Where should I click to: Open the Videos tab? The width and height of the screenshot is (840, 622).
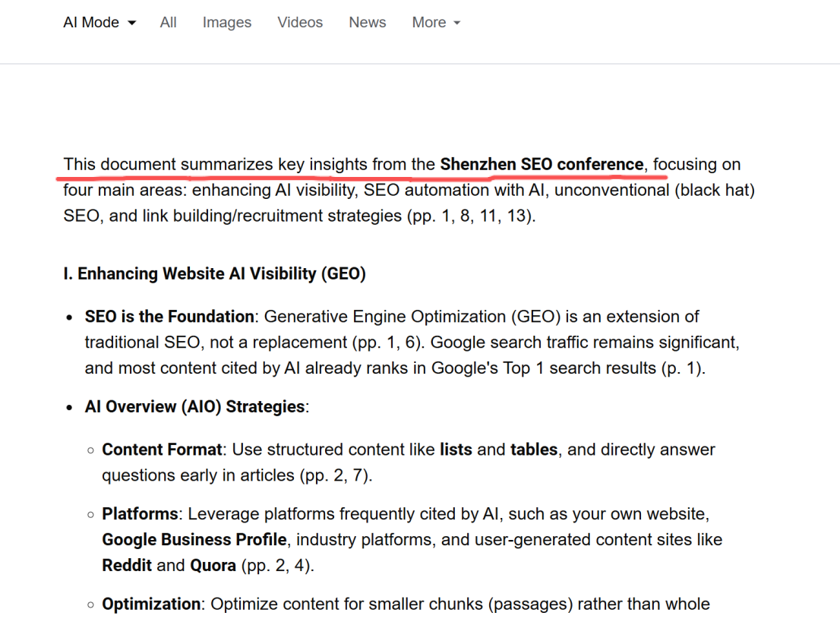coord(300,23)
